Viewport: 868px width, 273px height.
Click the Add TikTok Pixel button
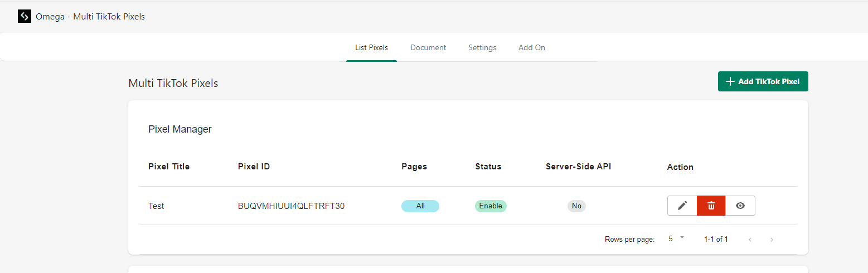[x=763, y=81]
